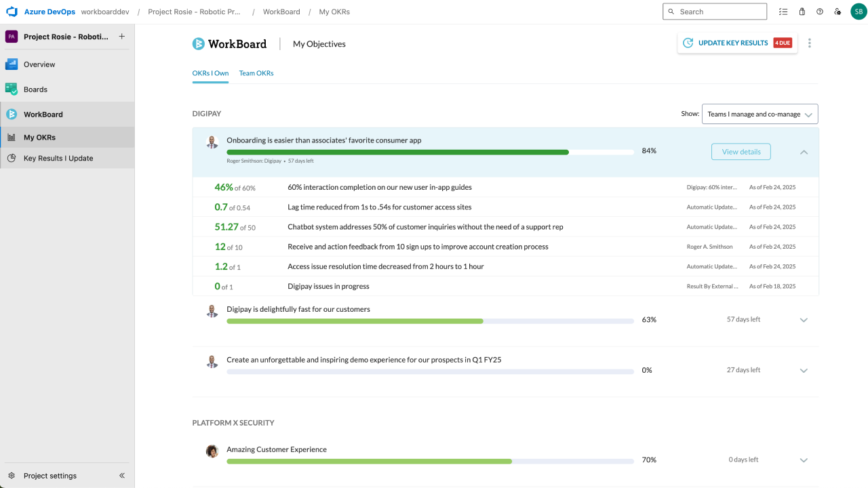The image size is (868, 488).
Task: Open the user settings icon
Action: (x=838, y=12)
